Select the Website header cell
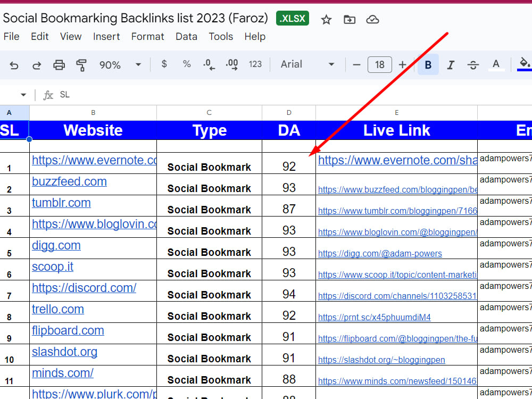This screenshot has height=399, width=532. [93, 130]
